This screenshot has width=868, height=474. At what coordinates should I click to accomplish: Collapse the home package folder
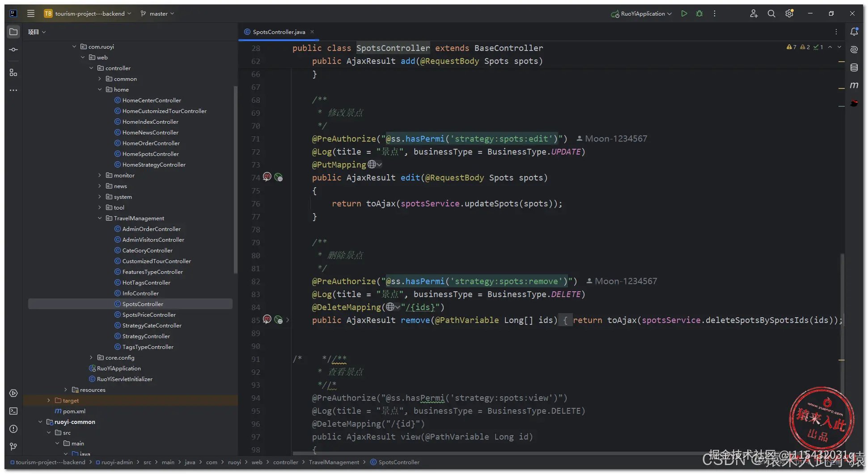point(100,90)
